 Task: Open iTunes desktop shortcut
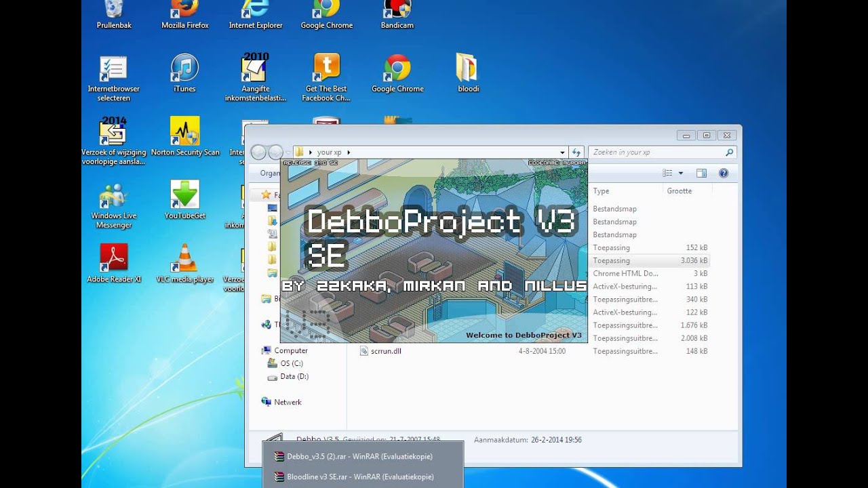(x=184, y=74)
